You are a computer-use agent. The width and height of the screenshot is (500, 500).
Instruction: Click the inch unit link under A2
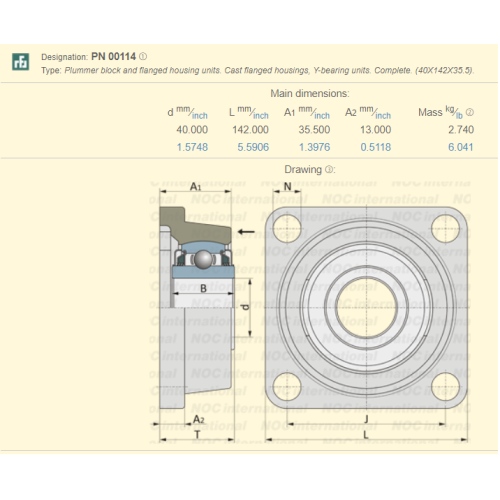coord(383,116)
